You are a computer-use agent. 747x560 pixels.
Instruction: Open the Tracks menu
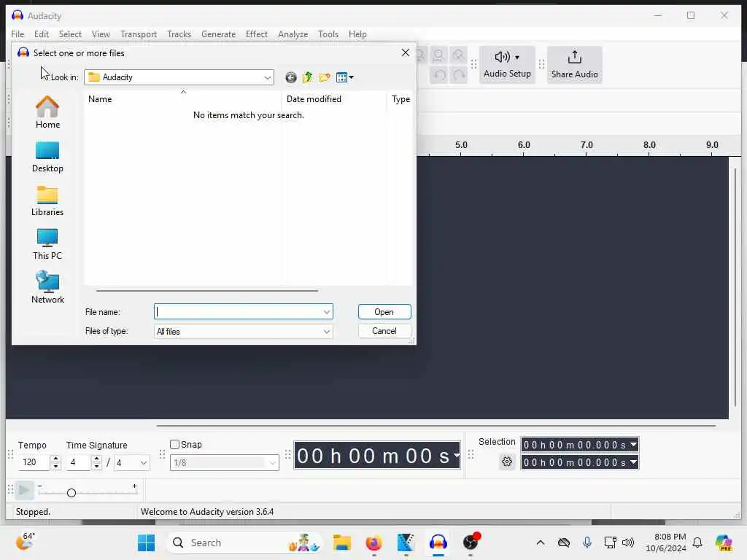pos(179,34)
